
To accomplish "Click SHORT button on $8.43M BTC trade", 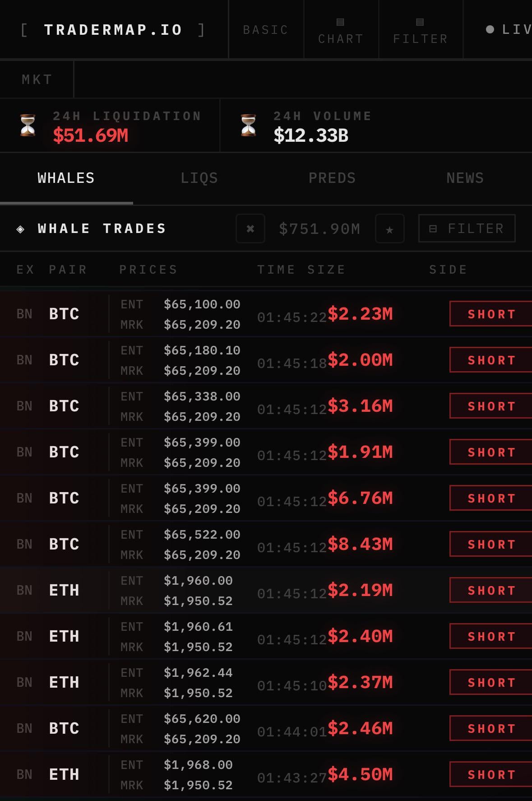I will [x=491, y=544].
